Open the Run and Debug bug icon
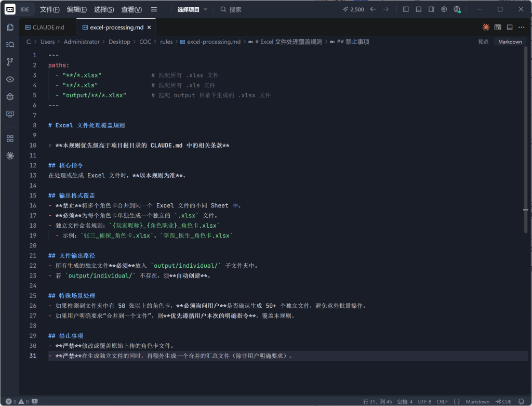 10,97
